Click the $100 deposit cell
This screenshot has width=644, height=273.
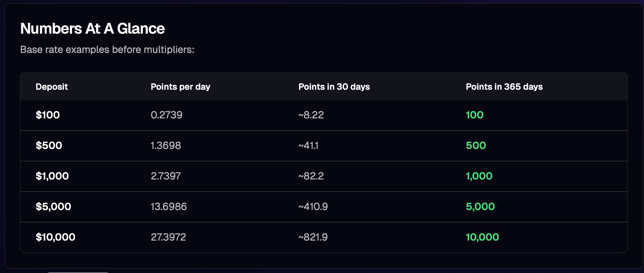coord(48,115)
